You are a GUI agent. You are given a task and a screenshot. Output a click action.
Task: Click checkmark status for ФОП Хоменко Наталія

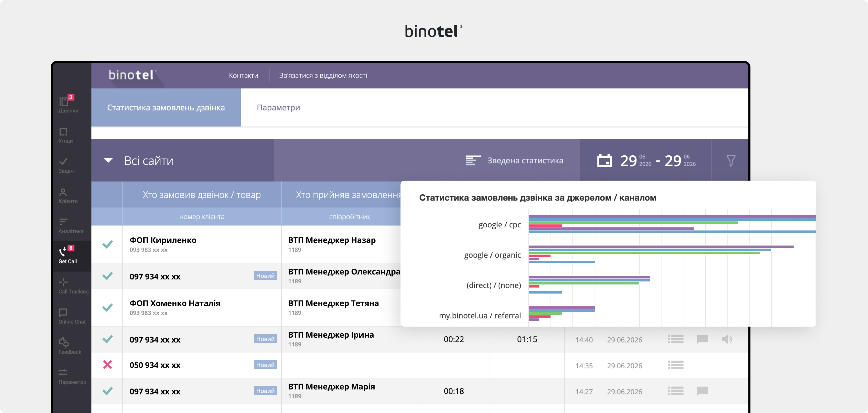[107, 307]
